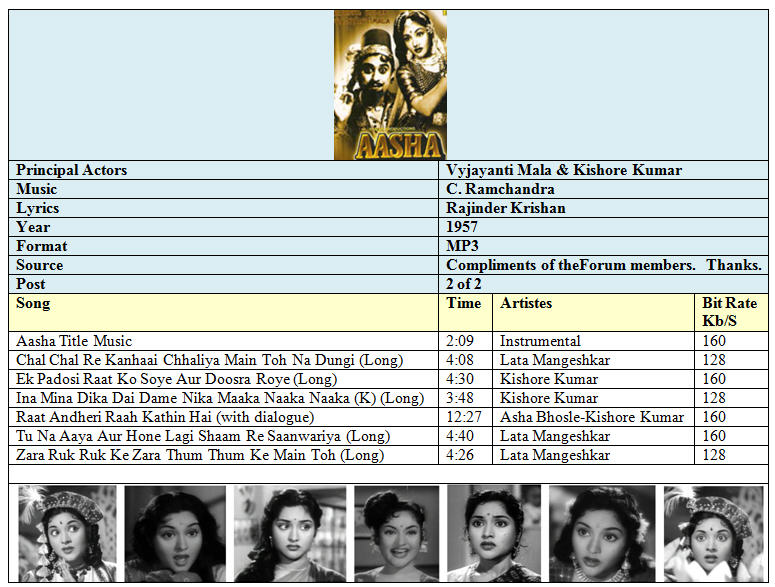The width and height of the screenshot is (775, 587).
Task: Click the 'Song' column header
Action: click(x=33, y=303)
